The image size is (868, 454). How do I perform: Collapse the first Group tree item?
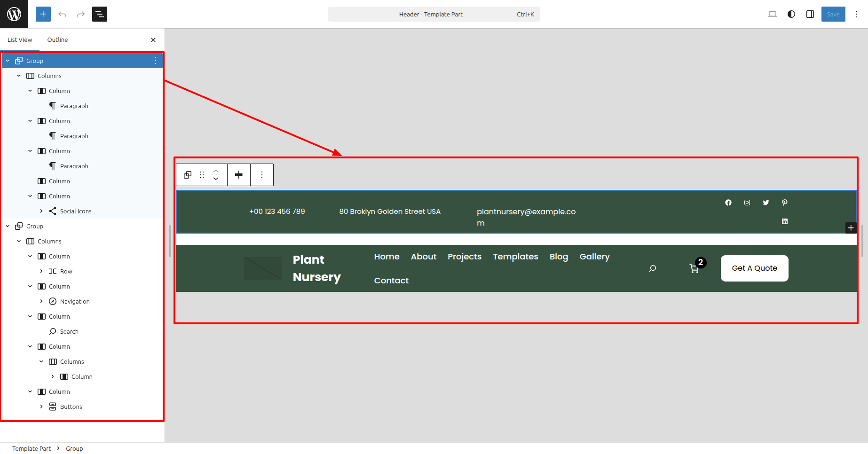tap(8, 61)
